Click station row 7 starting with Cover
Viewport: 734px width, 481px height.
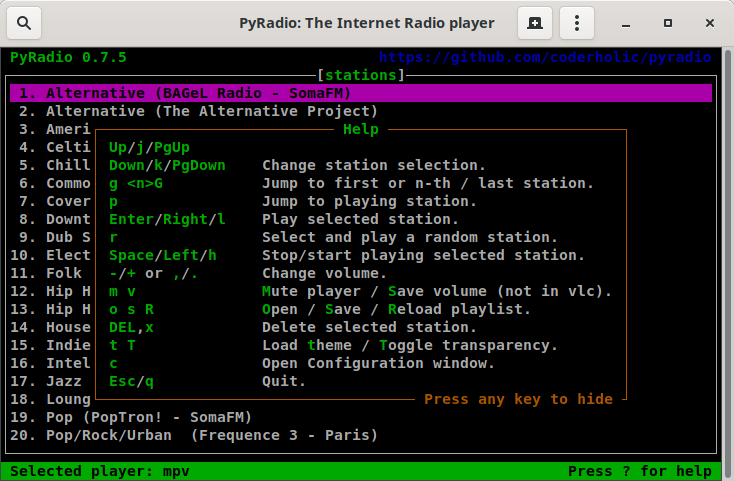55,201
